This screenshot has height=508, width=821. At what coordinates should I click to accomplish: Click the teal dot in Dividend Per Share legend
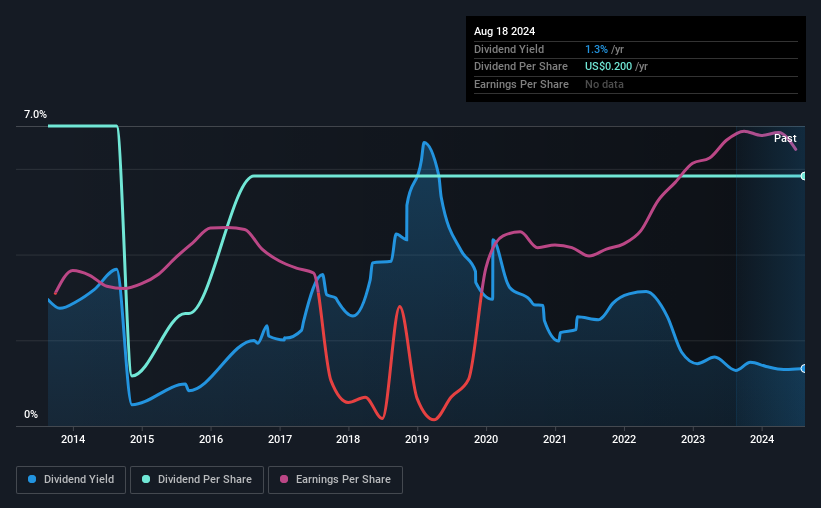click(147, 480)
